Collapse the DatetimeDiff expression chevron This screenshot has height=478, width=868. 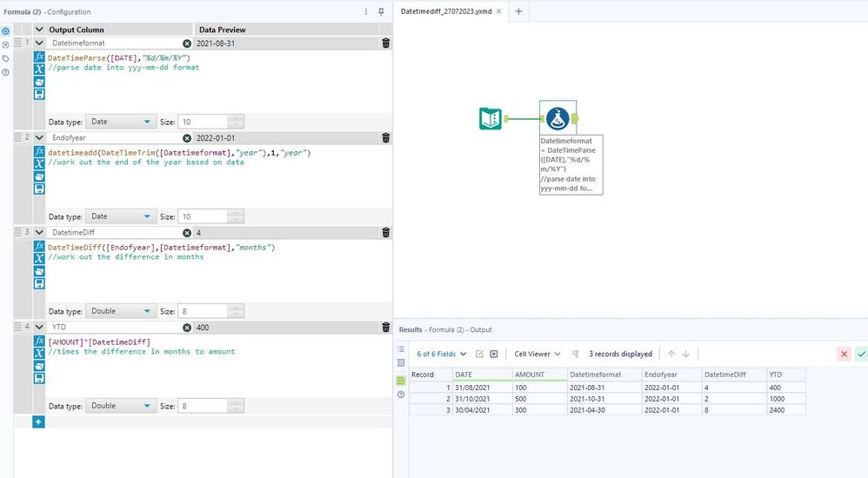[x=39, y=232]
